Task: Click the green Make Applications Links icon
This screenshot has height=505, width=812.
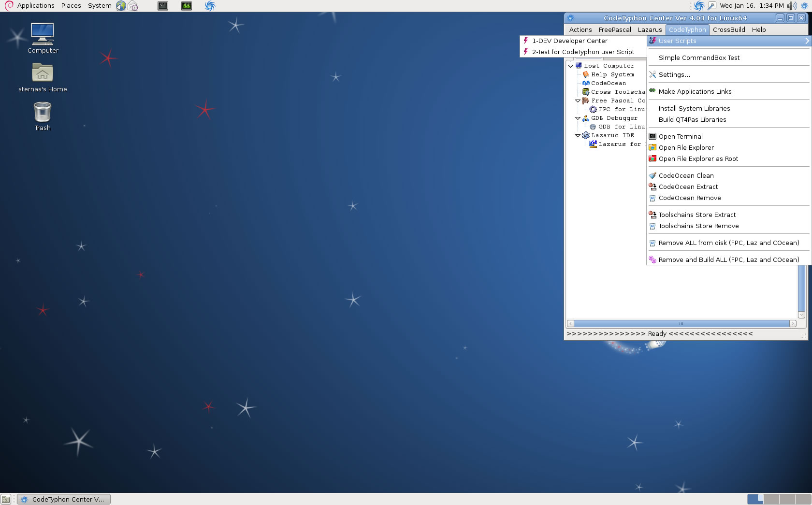Action: coord(652,90)
